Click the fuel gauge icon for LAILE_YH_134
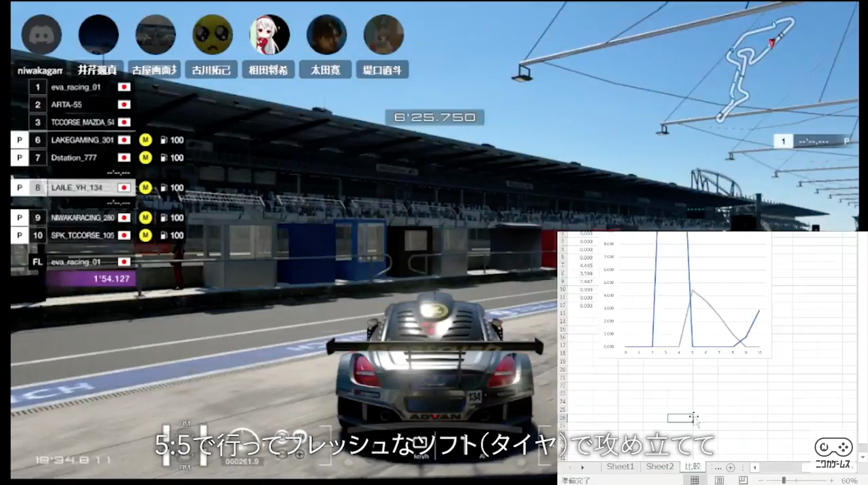The image size is (868, 485). click(x=163, y=188)
